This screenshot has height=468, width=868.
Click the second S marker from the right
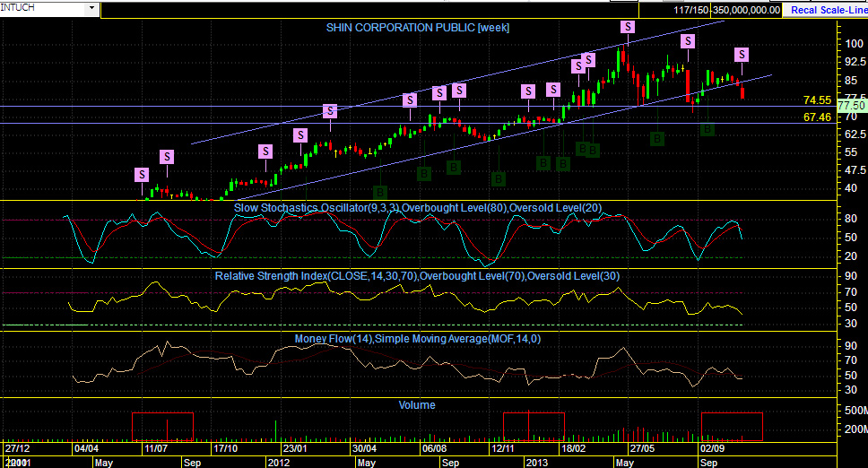click(x=688, y=41)
